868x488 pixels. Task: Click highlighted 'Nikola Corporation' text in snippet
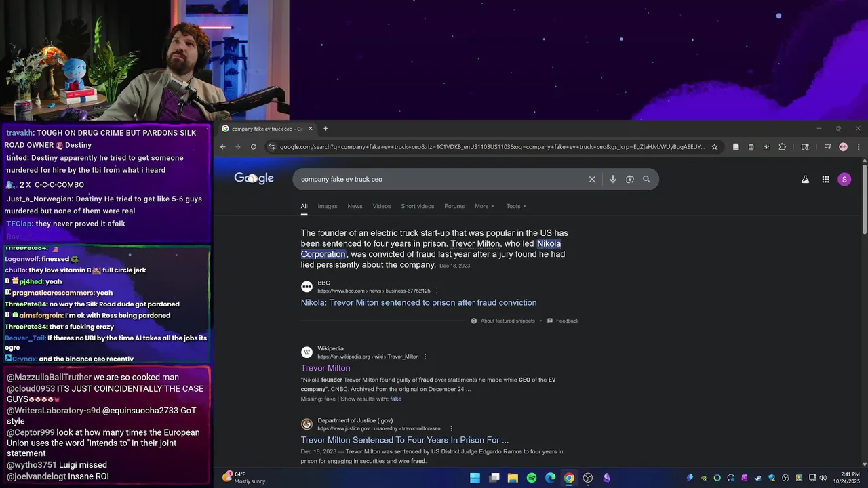point(431,249)
